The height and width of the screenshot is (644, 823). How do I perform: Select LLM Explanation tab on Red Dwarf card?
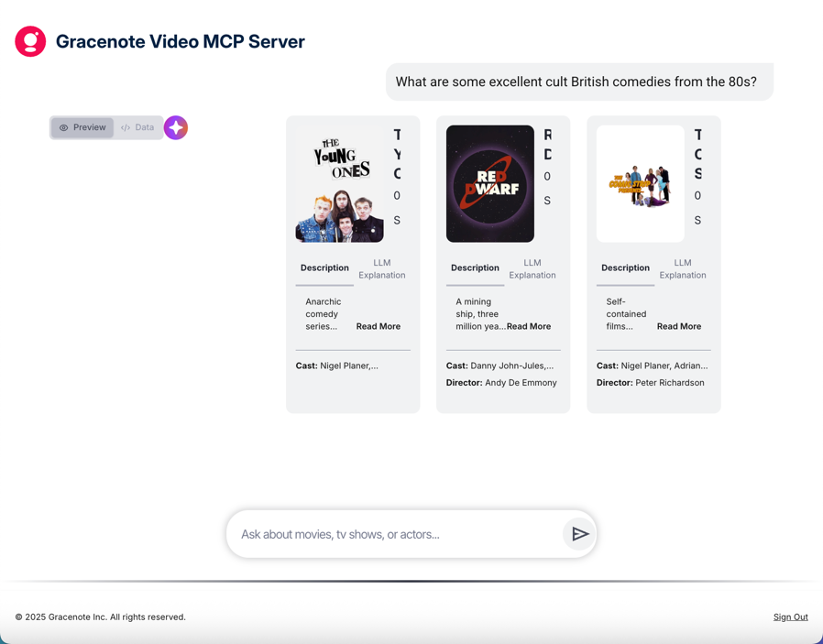[x=532, y=268]
